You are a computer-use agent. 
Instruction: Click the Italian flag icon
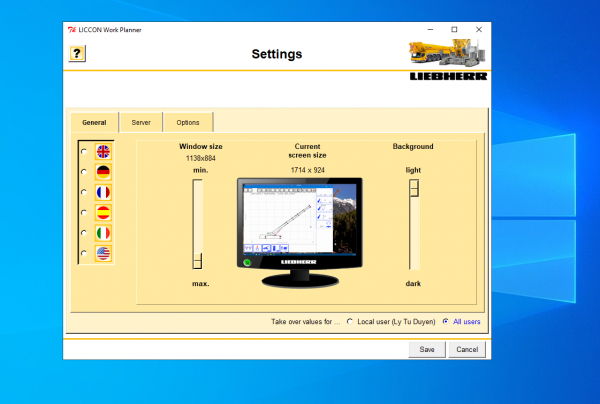[103, 233]
